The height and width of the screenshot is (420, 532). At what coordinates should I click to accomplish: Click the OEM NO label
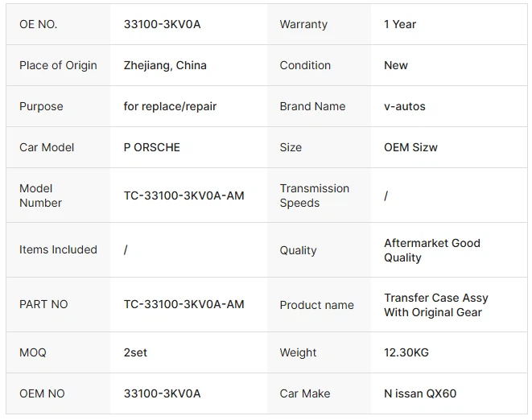[42, 393]
